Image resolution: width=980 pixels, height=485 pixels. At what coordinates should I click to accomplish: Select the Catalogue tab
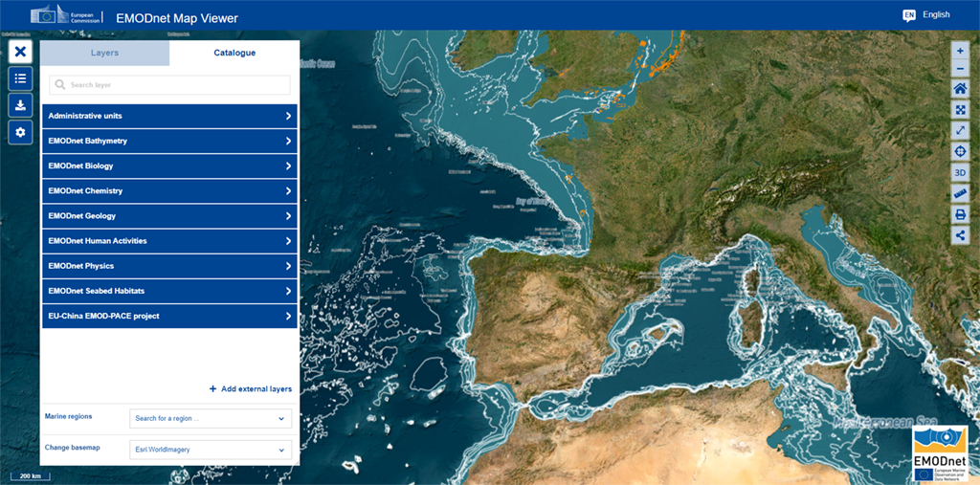coord(234,53)
